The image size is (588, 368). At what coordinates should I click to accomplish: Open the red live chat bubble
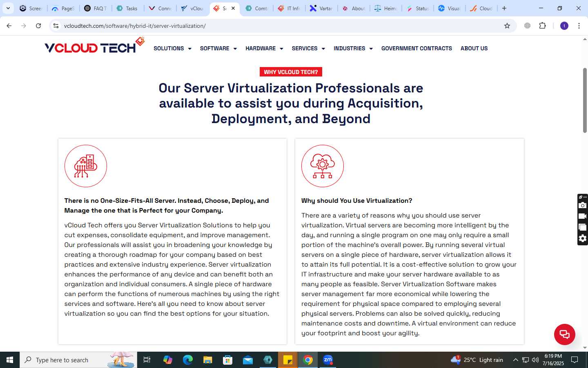pos(564,334)
